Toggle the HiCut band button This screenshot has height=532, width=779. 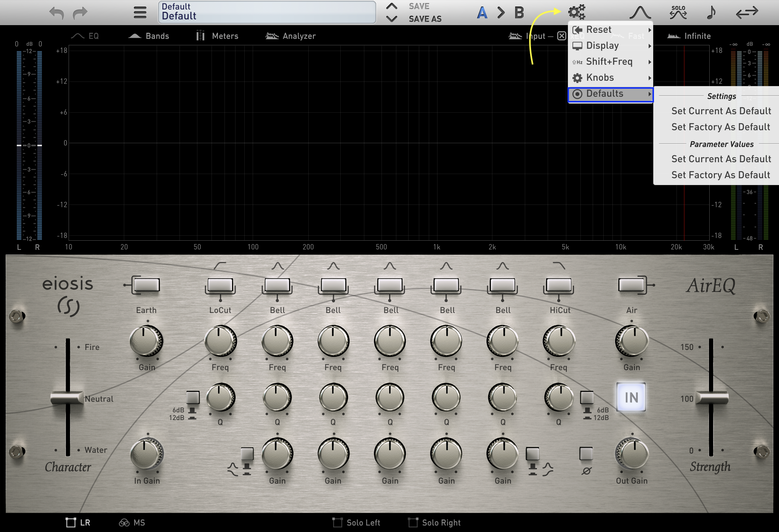pyautogui.click(x=559, y=285)
